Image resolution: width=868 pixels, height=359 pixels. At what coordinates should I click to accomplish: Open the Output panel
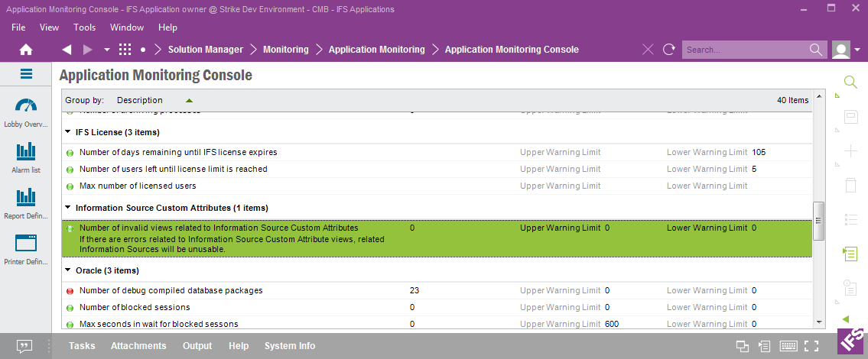(197, 346)
